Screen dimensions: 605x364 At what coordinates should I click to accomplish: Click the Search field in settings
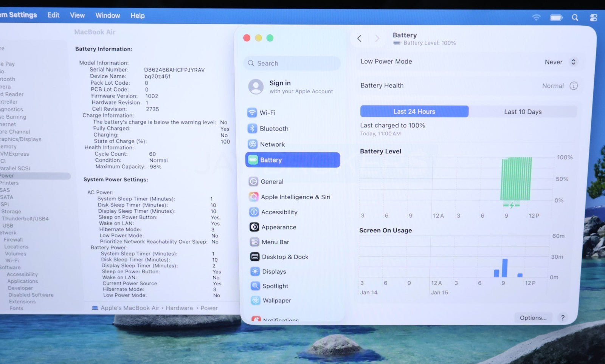pyautogui.click(x=292, y=64)
